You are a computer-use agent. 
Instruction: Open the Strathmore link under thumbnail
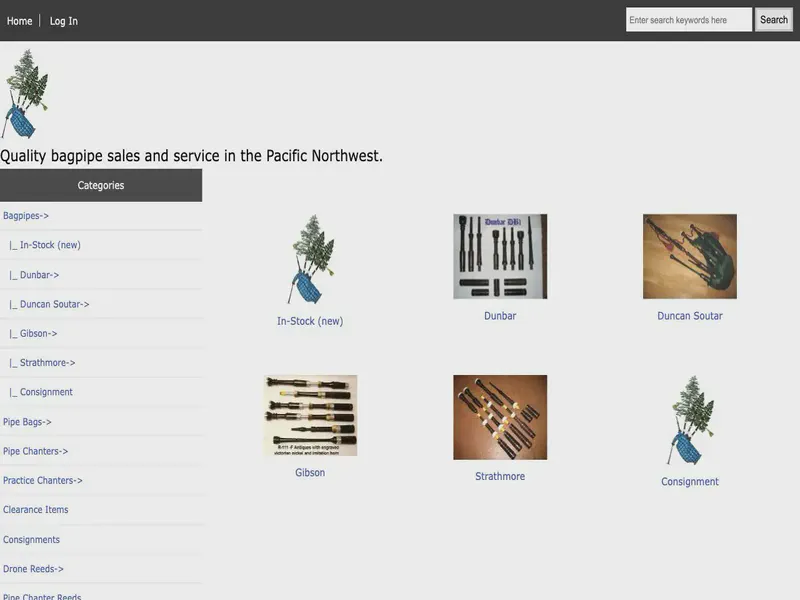[500, 476]
